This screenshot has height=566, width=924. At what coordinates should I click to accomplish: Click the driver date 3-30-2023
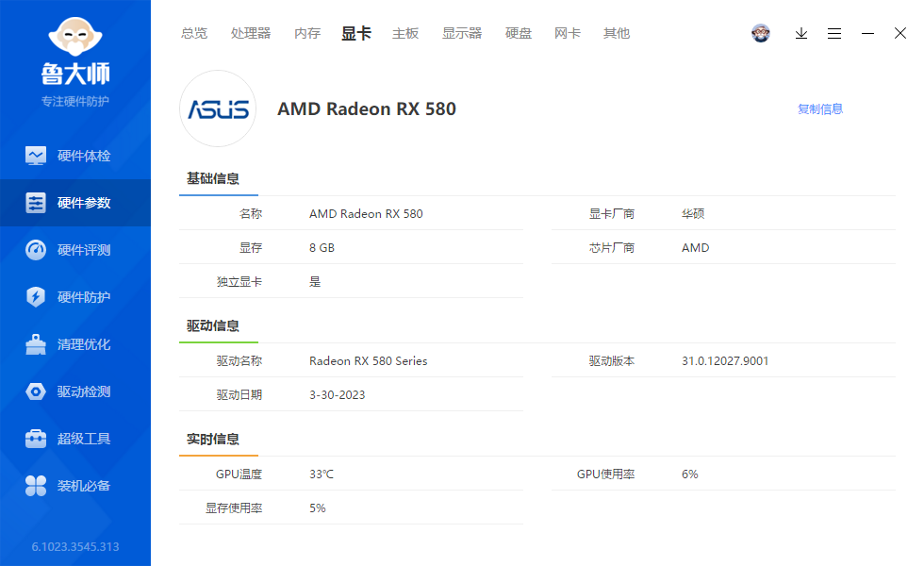338,395
